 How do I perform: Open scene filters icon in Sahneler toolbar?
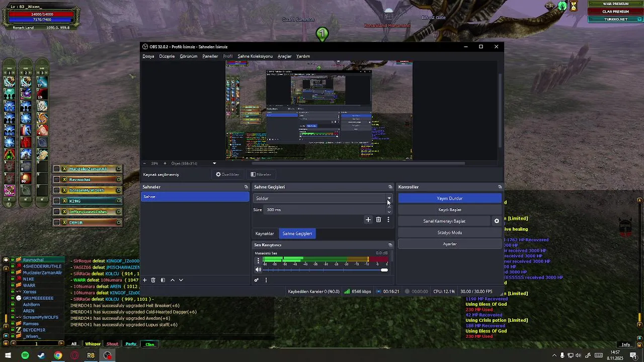163,280
